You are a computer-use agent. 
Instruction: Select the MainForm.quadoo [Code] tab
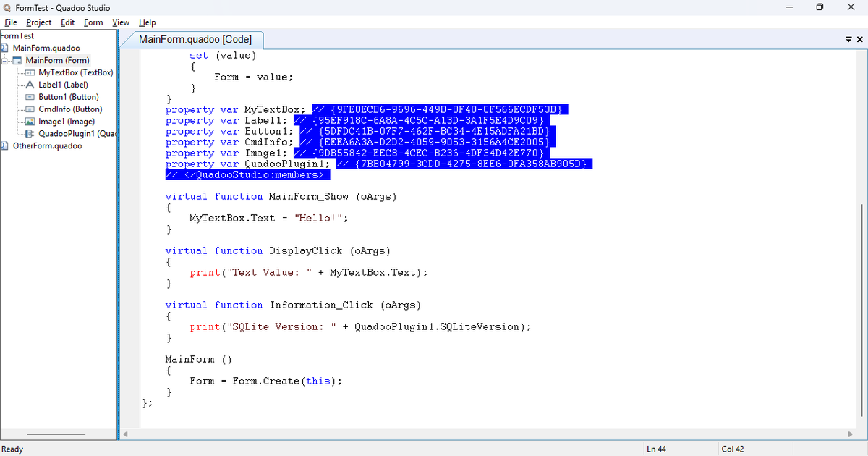(195, 40)
